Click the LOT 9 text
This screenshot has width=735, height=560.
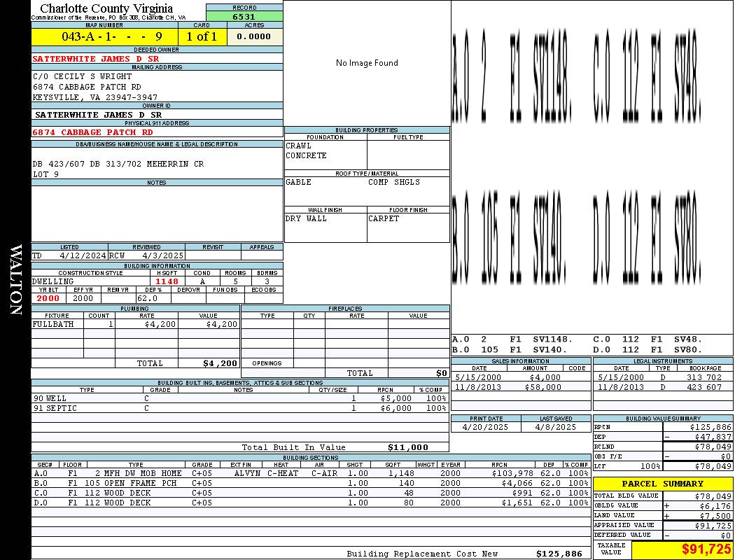[x=45, y=174]
